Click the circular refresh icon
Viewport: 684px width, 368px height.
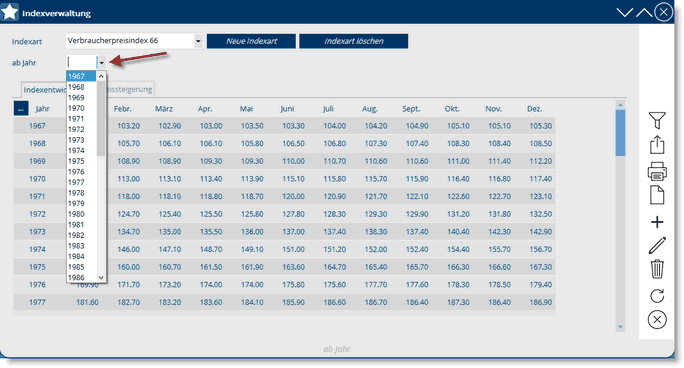[657, 296]
